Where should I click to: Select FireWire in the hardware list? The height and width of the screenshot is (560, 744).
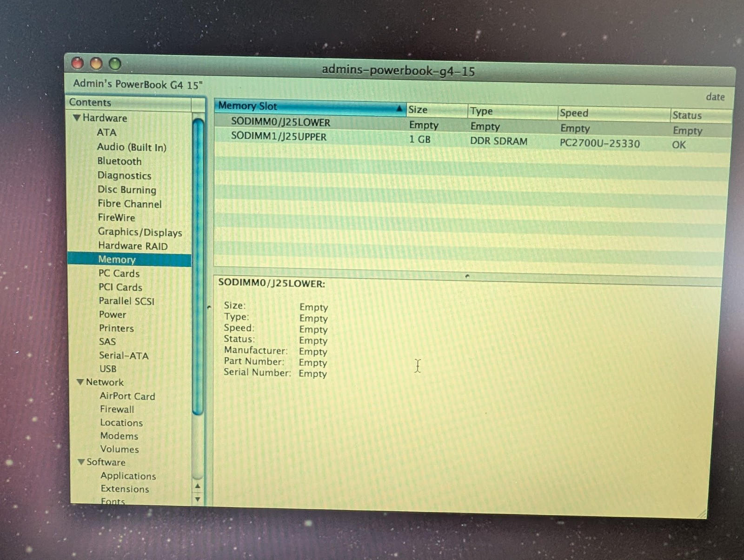point(116,217)
